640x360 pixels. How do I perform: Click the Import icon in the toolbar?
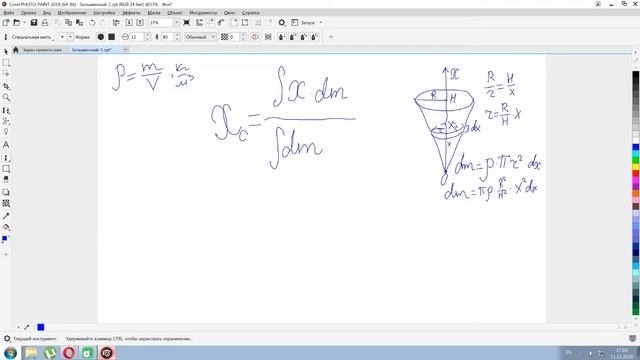(x=129, y=23)
